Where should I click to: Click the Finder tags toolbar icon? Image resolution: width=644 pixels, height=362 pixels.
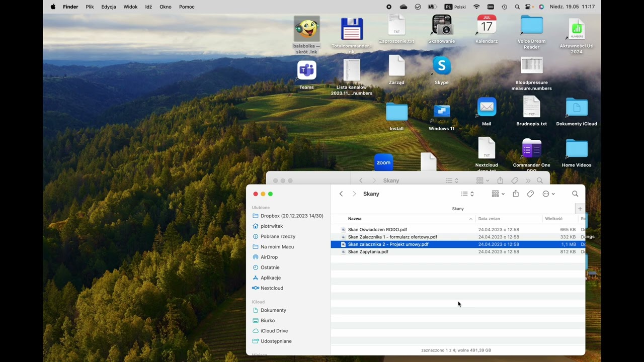click(530, 194)
